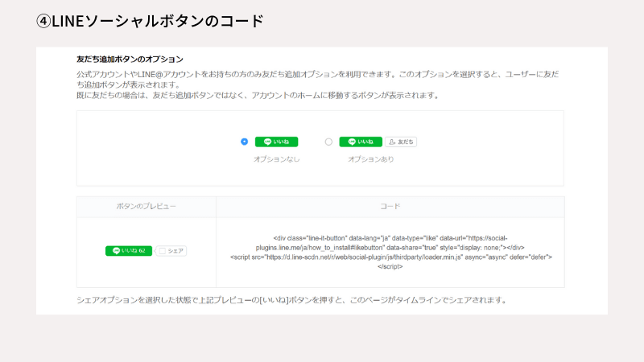Click the LINE speech bubble icon in いいね 62

116,251
